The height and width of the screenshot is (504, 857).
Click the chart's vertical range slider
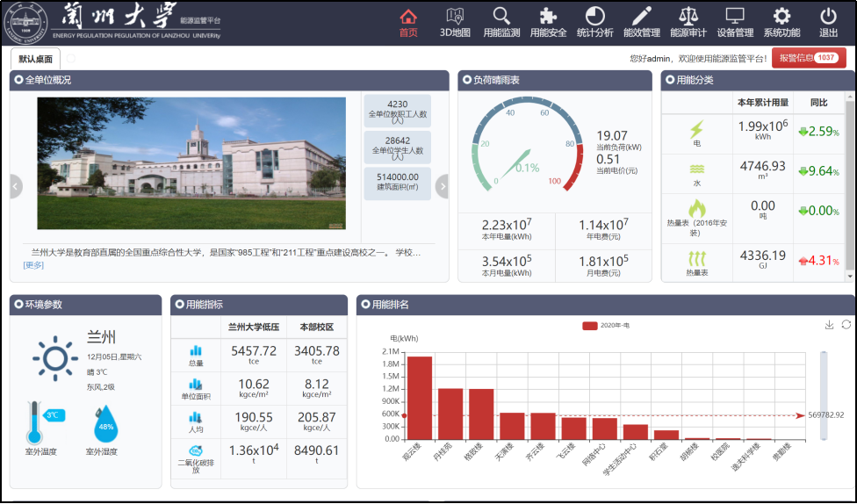(x=823, y=395)
